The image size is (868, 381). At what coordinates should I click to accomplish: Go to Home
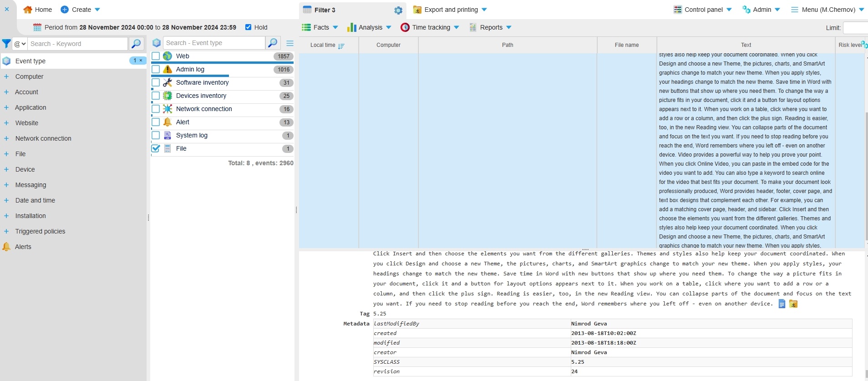point(38,10)
